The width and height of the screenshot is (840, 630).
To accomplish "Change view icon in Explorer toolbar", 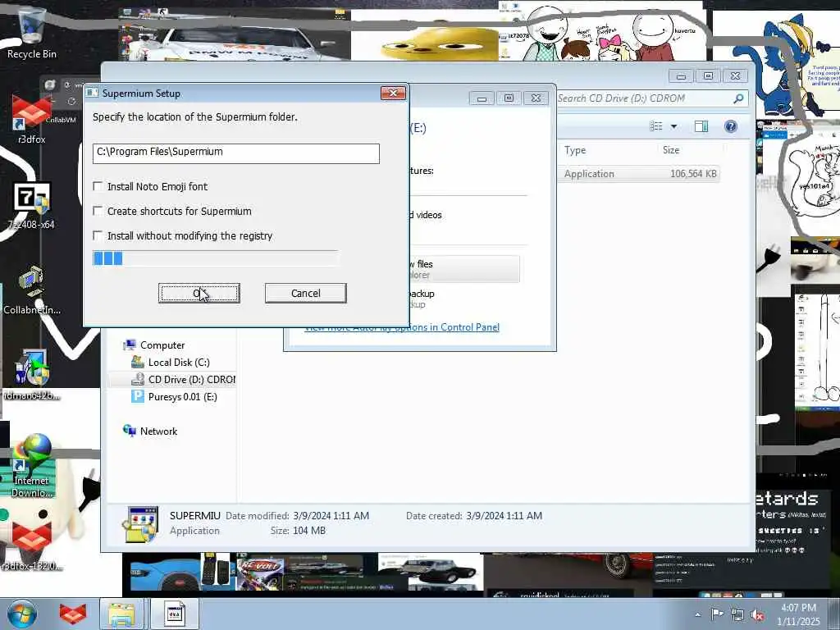I will (x=655, y=126).
